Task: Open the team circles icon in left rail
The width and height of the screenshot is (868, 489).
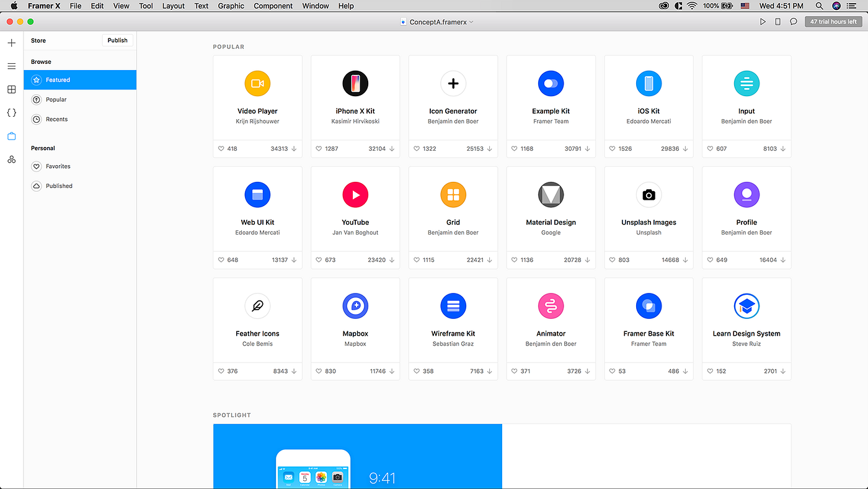Action: coord(12,159)
